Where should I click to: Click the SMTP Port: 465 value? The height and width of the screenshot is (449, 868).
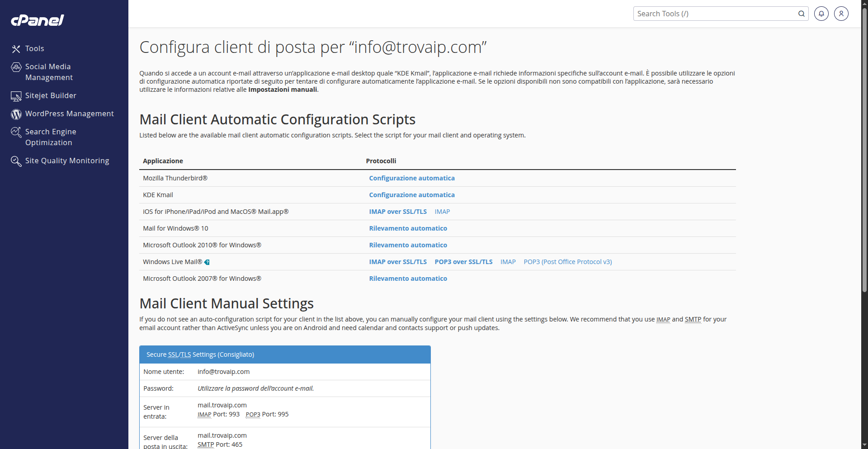coord(220,444)
